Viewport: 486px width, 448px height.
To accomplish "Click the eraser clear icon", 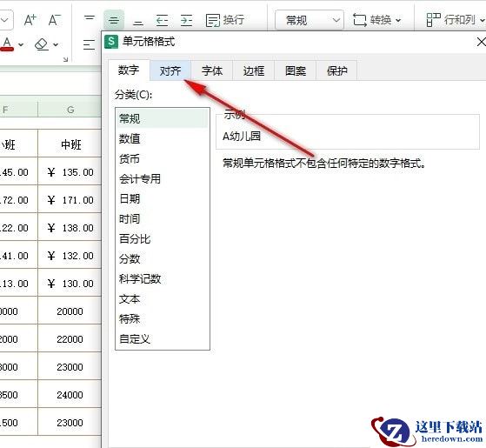I will coord(42,44).
